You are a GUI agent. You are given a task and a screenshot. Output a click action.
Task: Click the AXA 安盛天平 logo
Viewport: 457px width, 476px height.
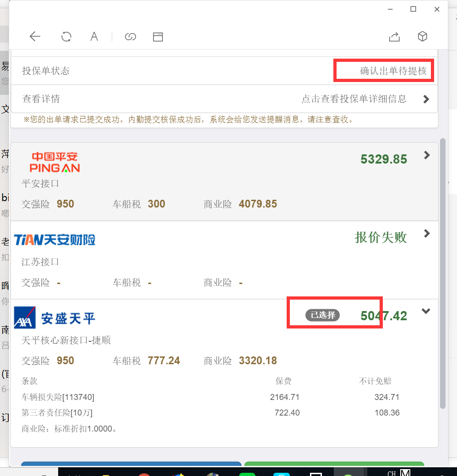(54, 318)
